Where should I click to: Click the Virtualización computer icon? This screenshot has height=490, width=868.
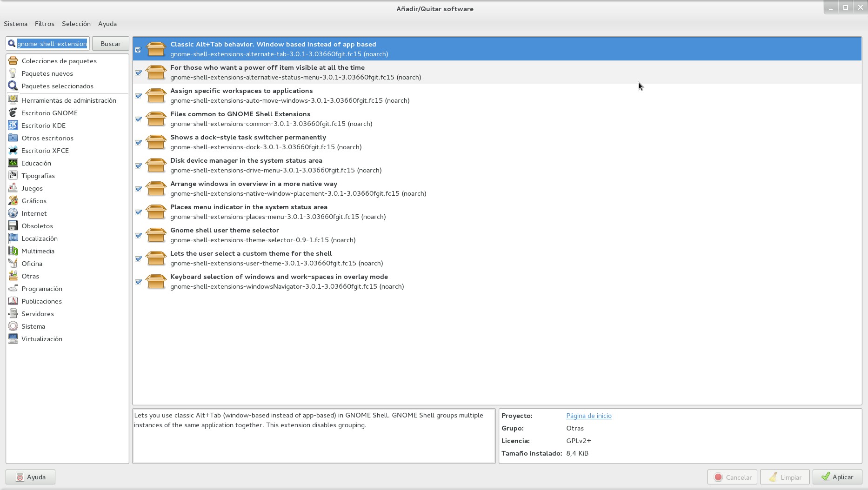pyautogui.click(x=13, y=339)
